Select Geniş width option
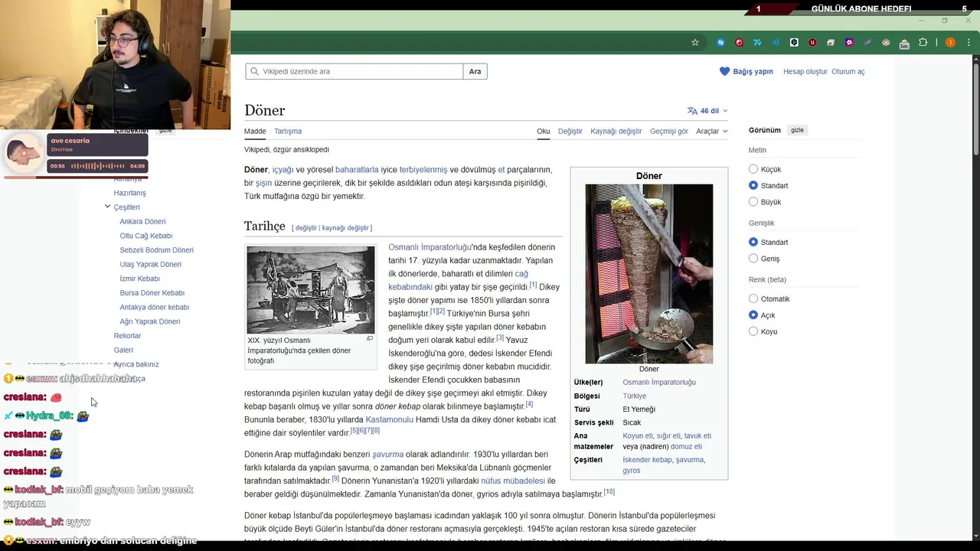 click(753, 259)
